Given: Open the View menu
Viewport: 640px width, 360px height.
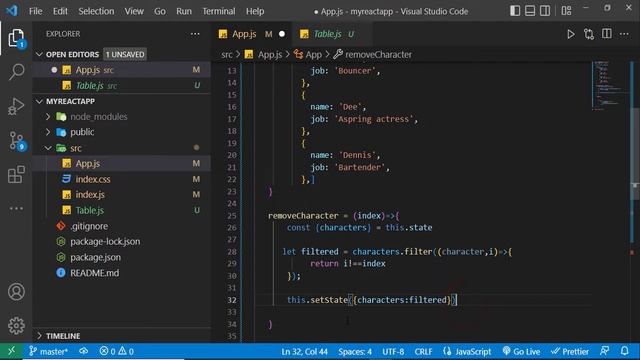Looking at the screenshot, I should click(134, 11).
